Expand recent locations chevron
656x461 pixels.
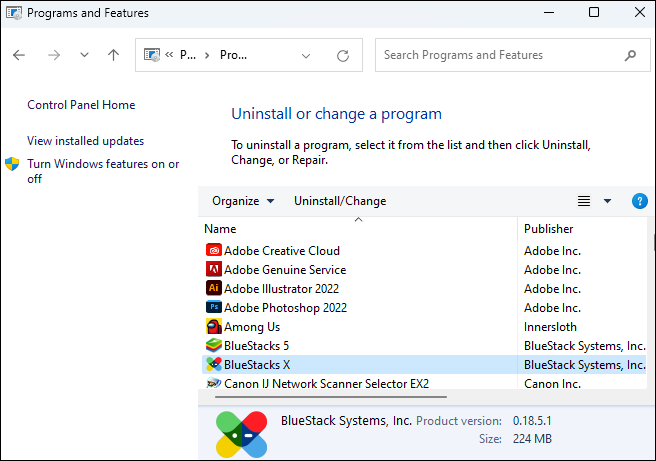tap(84, 55)
